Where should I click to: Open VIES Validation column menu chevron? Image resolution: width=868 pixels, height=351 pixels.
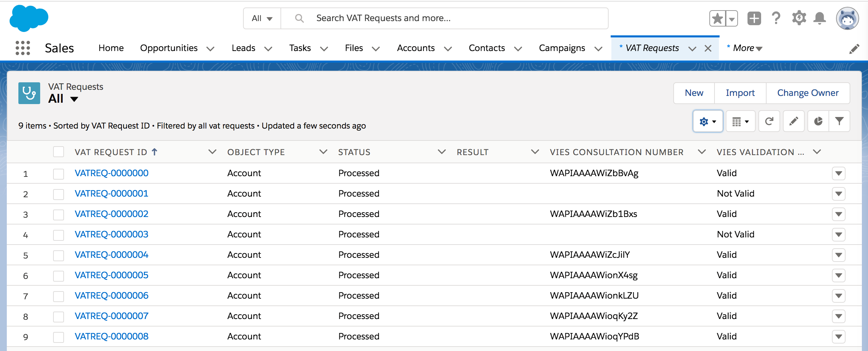pos(817,152)
